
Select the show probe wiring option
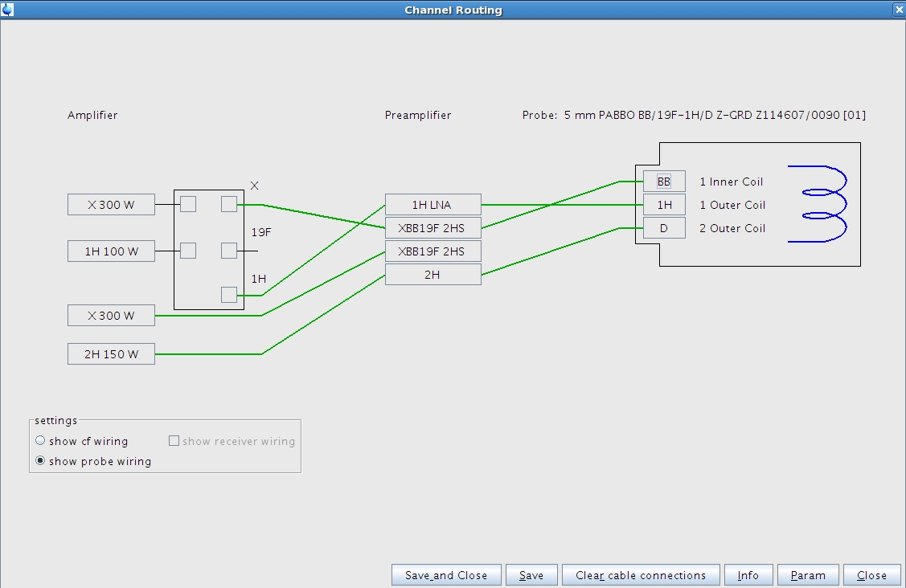click(41, 461)
